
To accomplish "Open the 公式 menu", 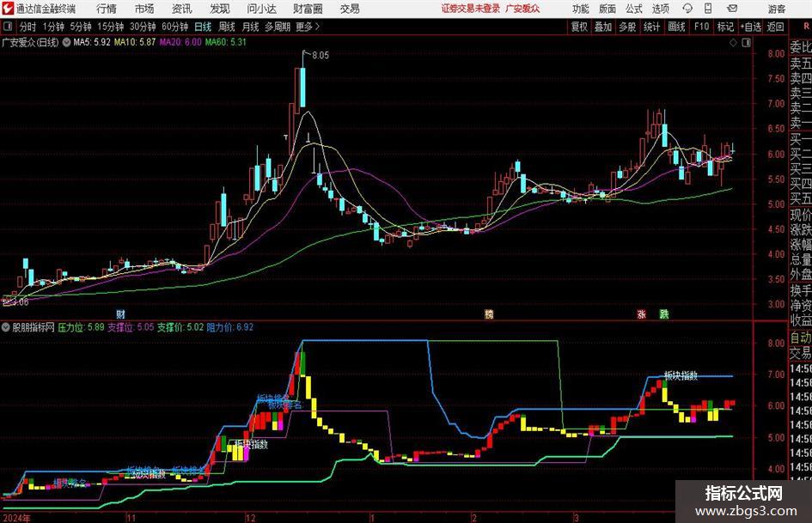I will (634, 9).
